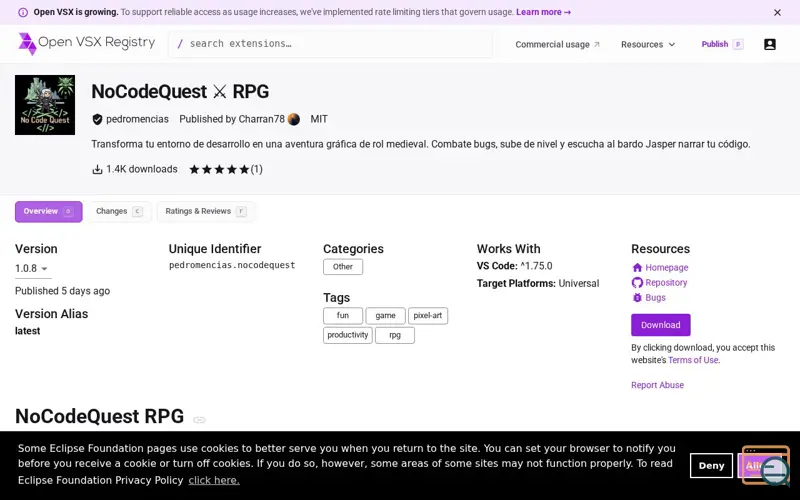Viewport: 800px width, 500px height.
Task: Switch to the Ratings & Reviews tab
Action: [206, 211]
